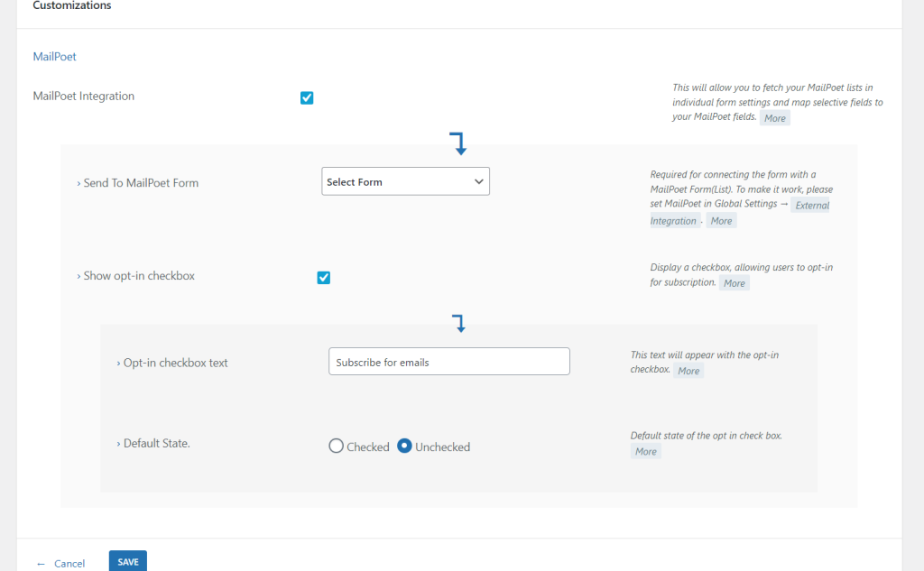Click the Opt-in checkbox text field
The height and width of the screenshot is (571, 924).
448,362
